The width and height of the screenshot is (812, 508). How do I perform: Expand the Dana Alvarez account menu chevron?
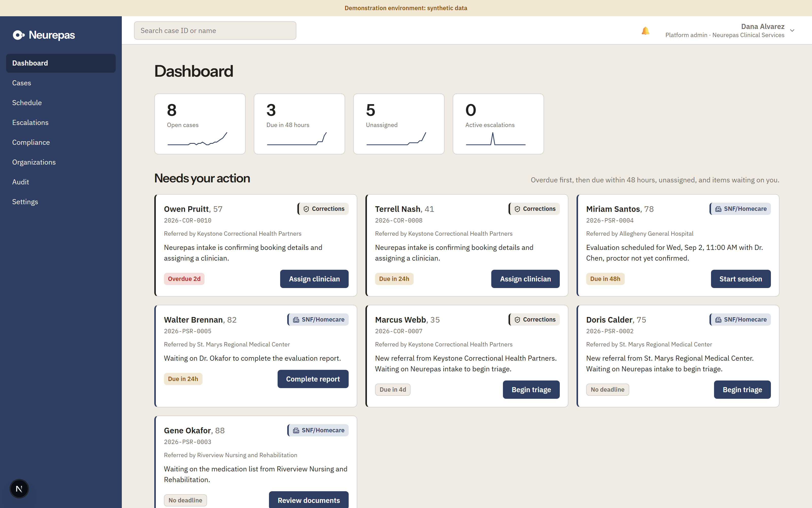[x=792, y=30]
